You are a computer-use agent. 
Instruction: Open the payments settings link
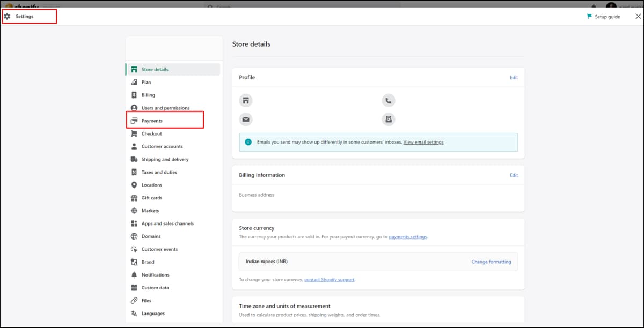tap(408, 237)
